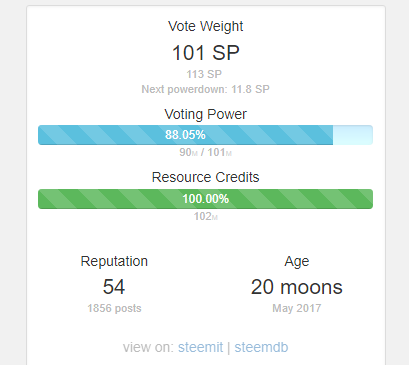Click the Vote Weight heading
409x365 pixels.
[206, 26]
